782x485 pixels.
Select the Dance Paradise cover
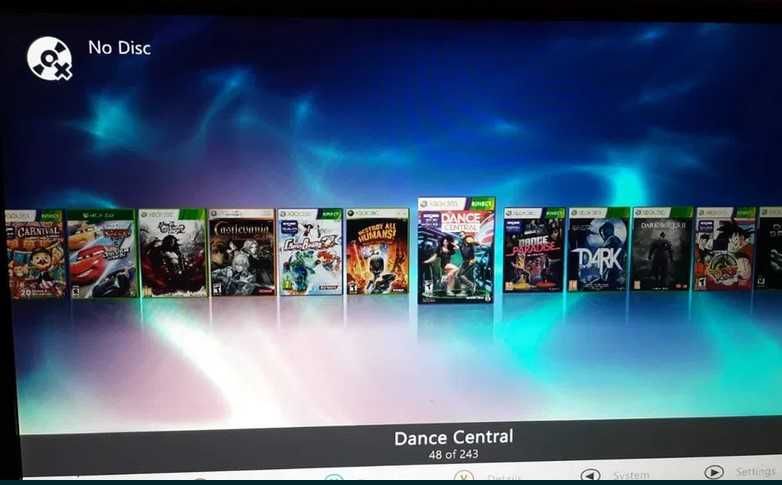[x=534, y=249]
